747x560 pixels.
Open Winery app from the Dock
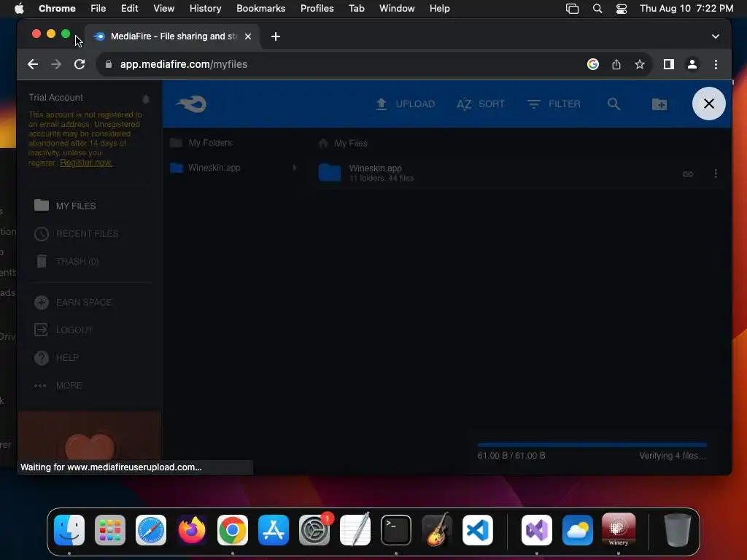pos(619,529)
